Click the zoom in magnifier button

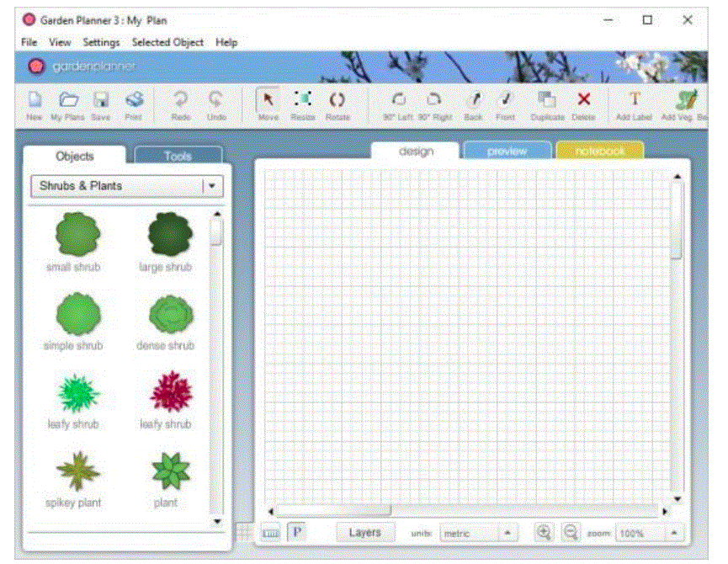[x=544, y=532]
